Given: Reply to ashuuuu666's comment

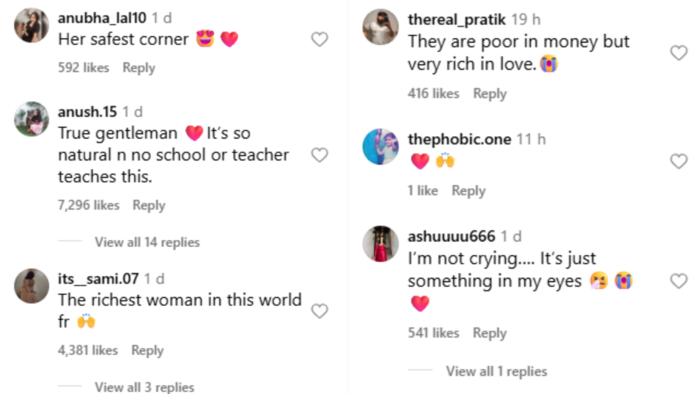Looking at the screenshot, I should tap(490, 333).
